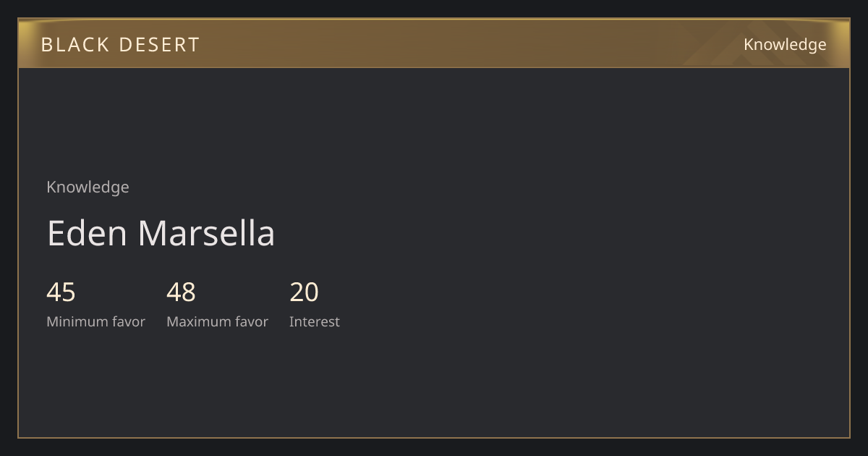Screen dimensions: 868x456
Task: Click the Maximum favor label
Action: [x=217, y=321]
